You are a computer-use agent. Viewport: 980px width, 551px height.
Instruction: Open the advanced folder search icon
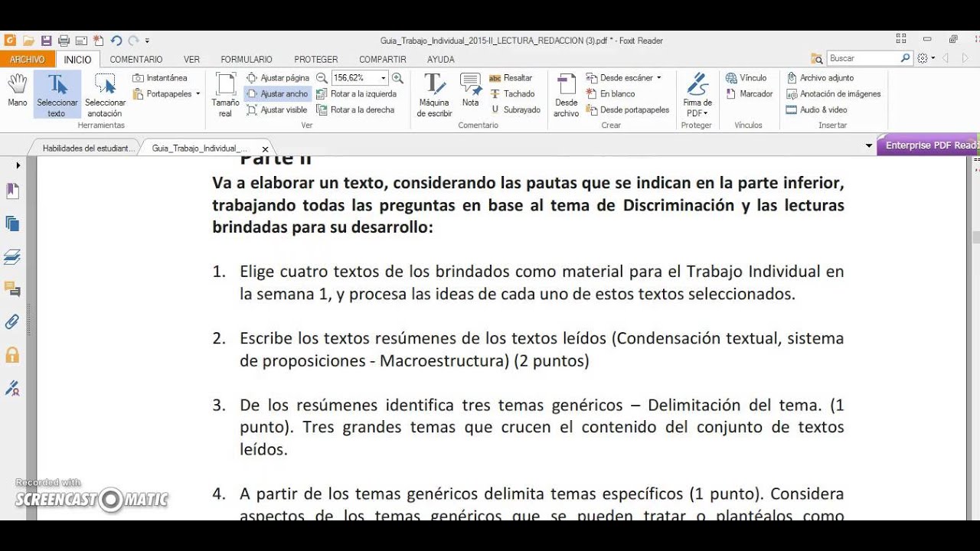[817, 58]
